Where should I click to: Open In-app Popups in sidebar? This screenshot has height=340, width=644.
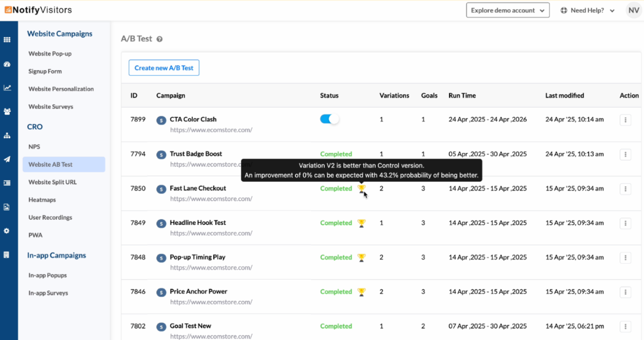coord(48,275)
